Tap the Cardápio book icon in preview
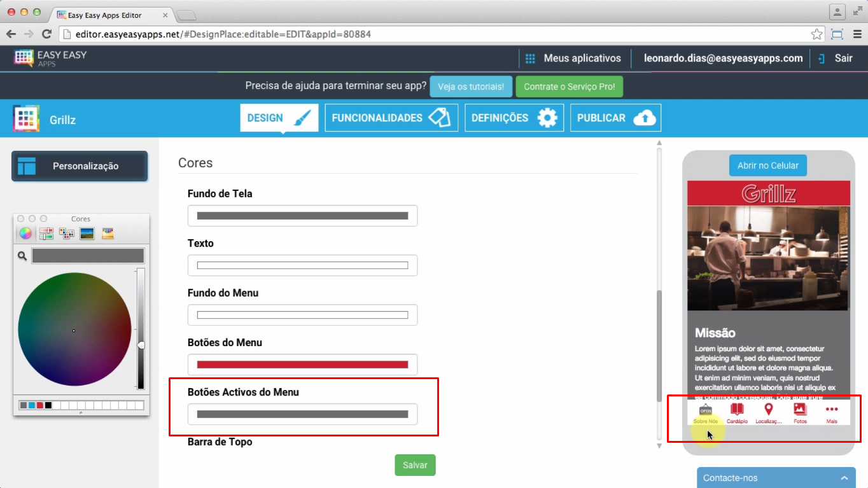The image size is (868, 488). [x=737, y=409]
